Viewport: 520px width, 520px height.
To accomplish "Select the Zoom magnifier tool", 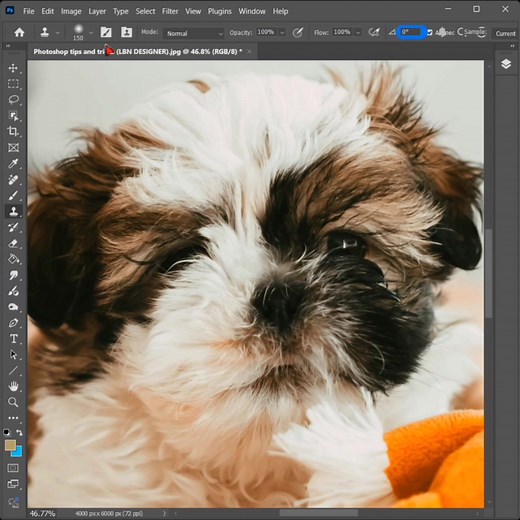I will coord(13,402).
